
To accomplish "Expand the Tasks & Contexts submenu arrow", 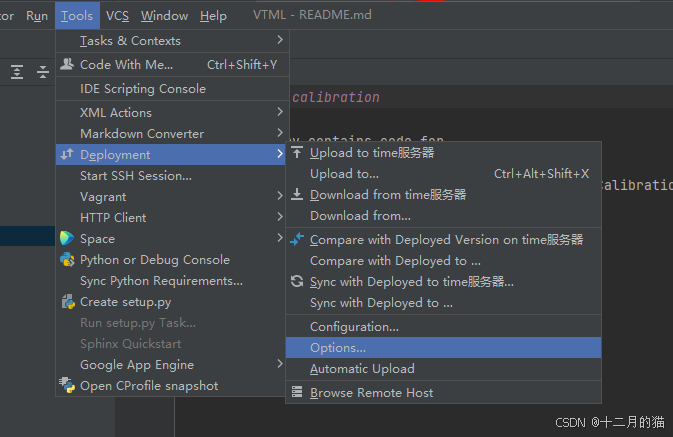I will [280, 40].
